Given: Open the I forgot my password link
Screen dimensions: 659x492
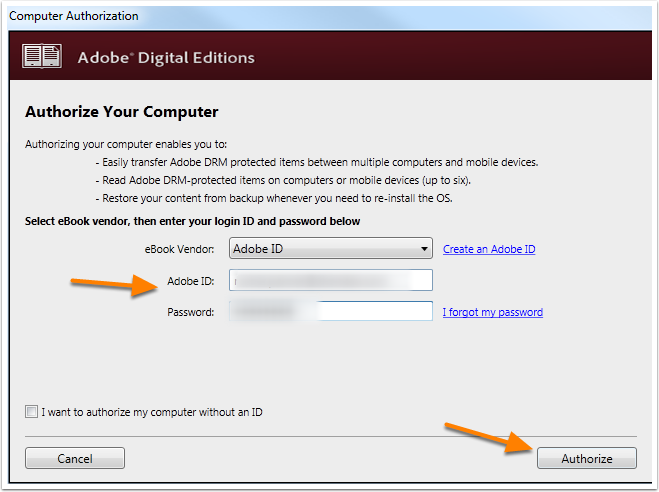Looking at the screenshot, I should pyautogui.click(x=493, y=312).
